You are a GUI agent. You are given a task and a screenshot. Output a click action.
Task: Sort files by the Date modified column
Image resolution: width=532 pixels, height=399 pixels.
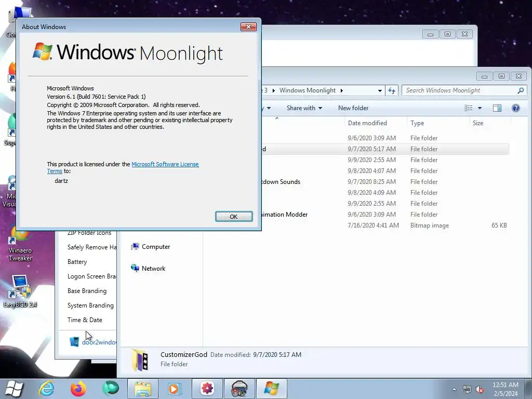[376, 123]
